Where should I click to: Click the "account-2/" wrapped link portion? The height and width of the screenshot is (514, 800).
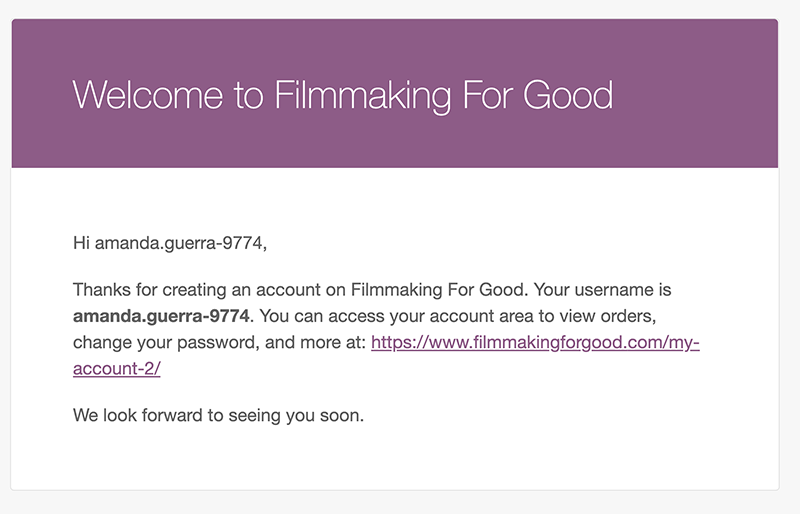(117, 369)
